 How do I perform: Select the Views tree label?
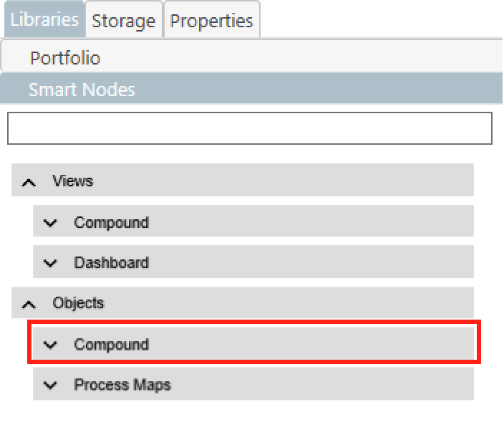coord(73,181)
